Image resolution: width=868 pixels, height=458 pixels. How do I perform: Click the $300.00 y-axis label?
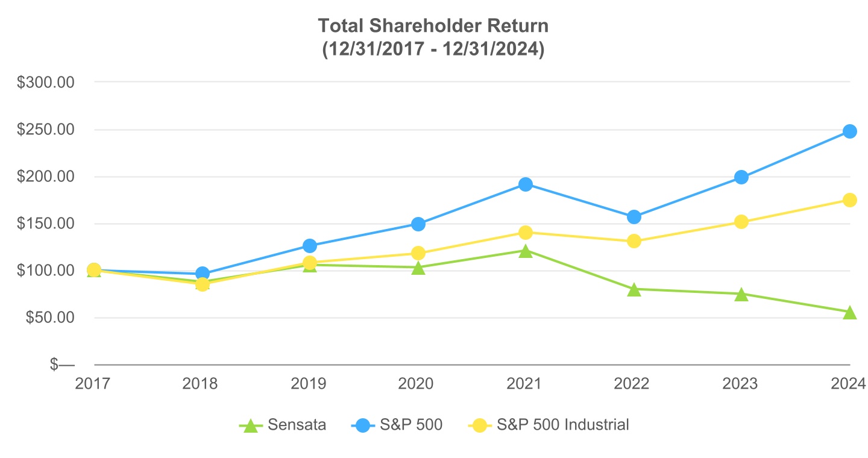point(46,83)
